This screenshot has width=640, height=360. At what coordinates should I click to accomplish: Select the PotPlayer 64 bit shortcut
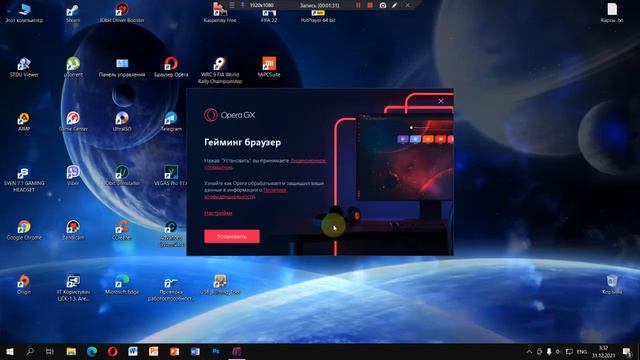pyautogui.click(x=318, y=16)
